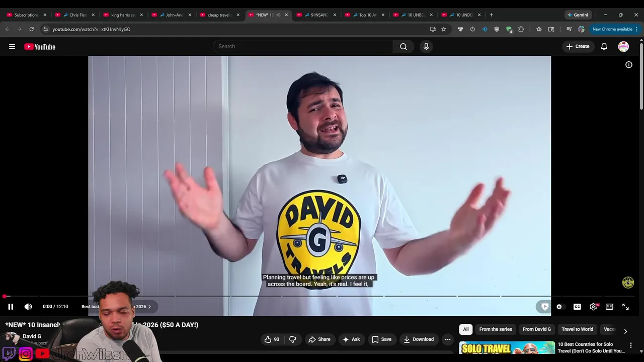Open options for 10 Best Countries for Solo video
This screenshot has width=644, height=362.
631,345
